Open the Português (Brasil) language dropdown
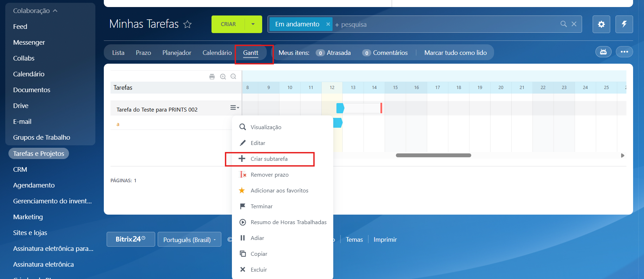Image resolution: width=644 pixels, height=279 pixels. pos(189,240)
